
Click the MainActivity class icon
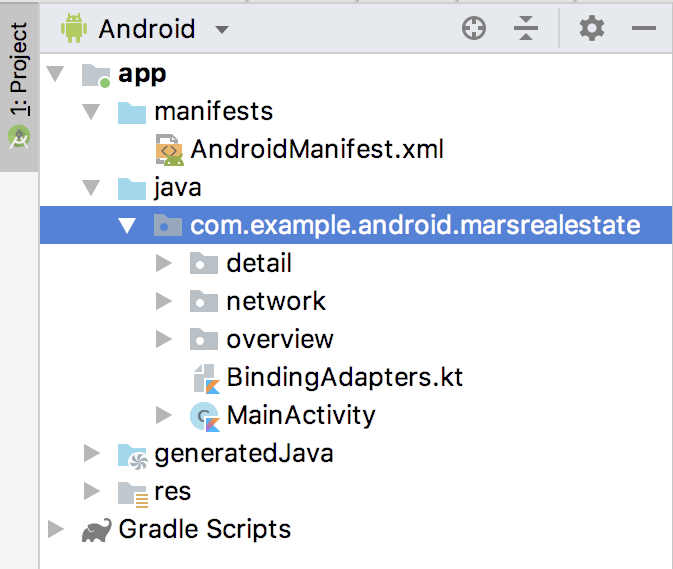click(205, 416)
